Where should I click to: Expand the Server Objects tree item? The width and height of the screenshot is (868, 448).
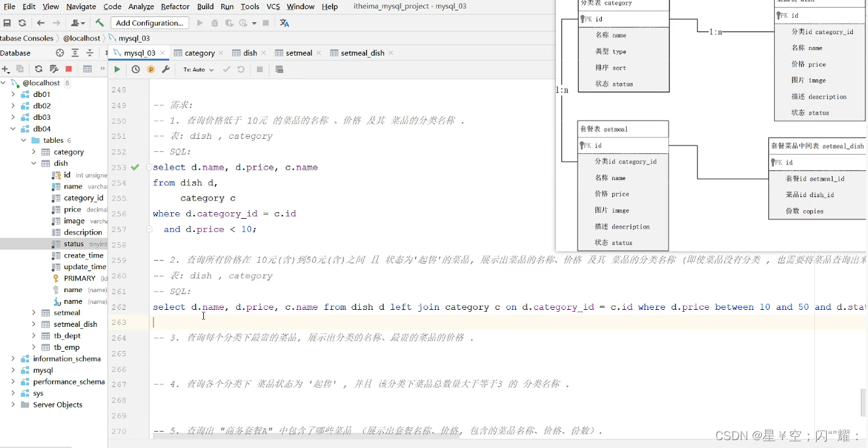coord(13,404)
